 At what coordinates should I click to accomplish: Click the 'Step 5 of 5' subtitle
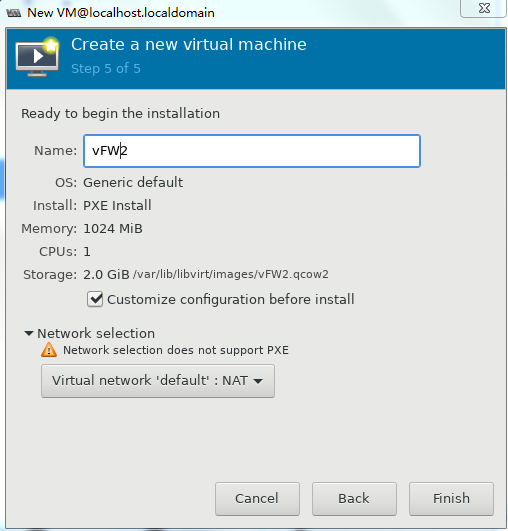point(106,69)
